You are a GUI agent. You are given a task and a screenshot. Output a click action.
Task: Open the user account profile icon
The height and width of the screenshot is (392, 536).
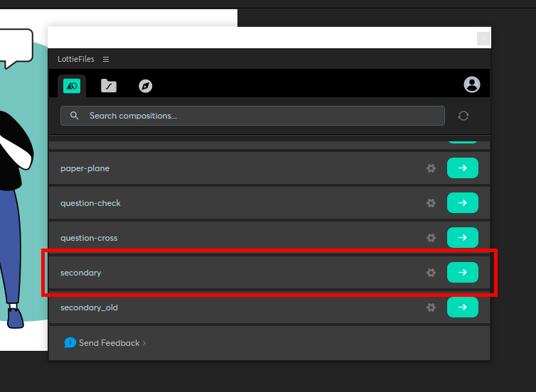coord(471,85)
